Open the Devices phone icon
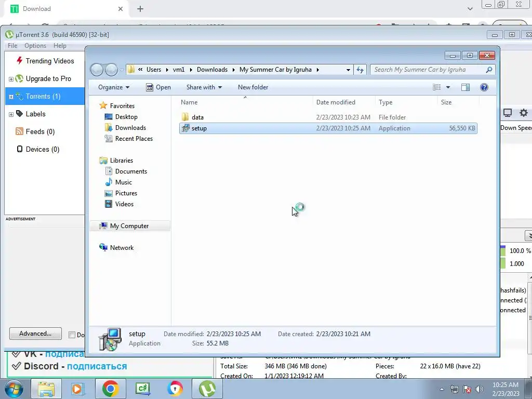532x399 pixels. pos(20,149)
